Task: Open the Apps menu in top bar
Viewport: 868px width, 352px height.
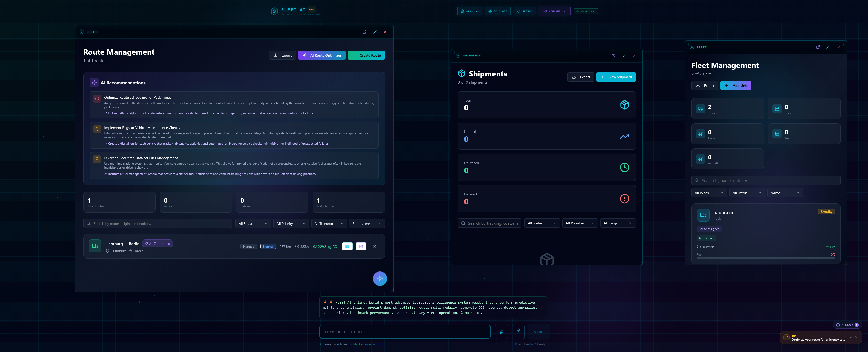Action: [469, 11]
